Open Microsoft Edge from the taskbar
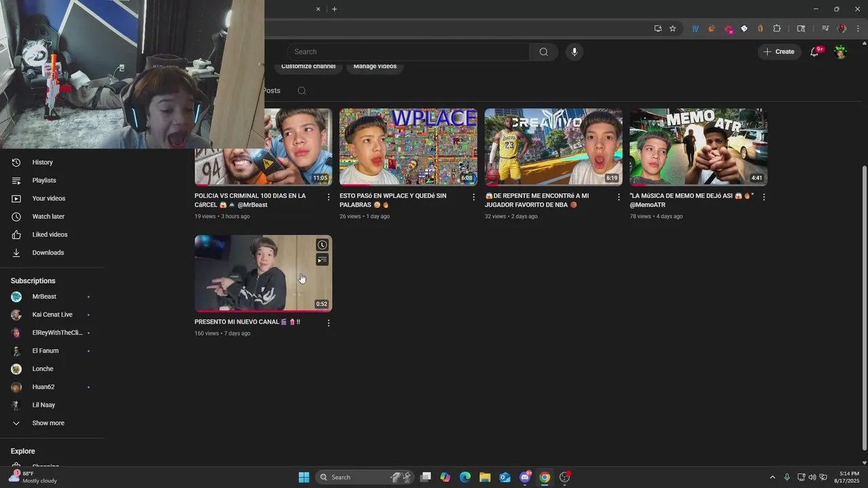The width and height of the screenshot is (868, 488). coord(465,477)
